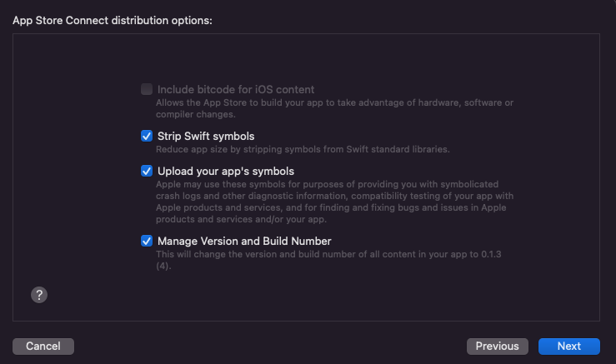The image size is (616, 364).
Task: Click the help question mark icon
Action: (39, 294)
